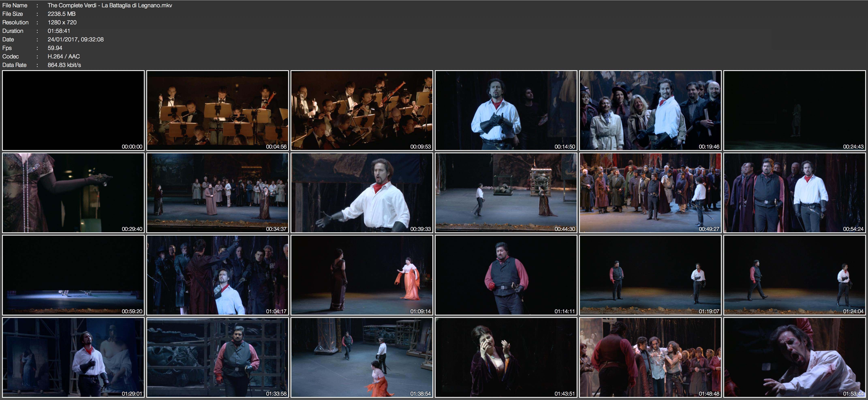
Task: Open the final wounded singer frame 01:53:44
Action: pyautogui.click(x=794, y=357)
